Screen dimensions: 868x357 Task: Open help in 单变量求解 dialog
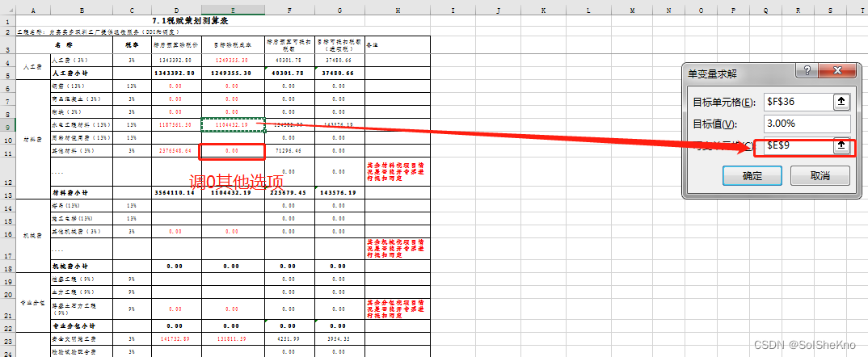[807, 71]
